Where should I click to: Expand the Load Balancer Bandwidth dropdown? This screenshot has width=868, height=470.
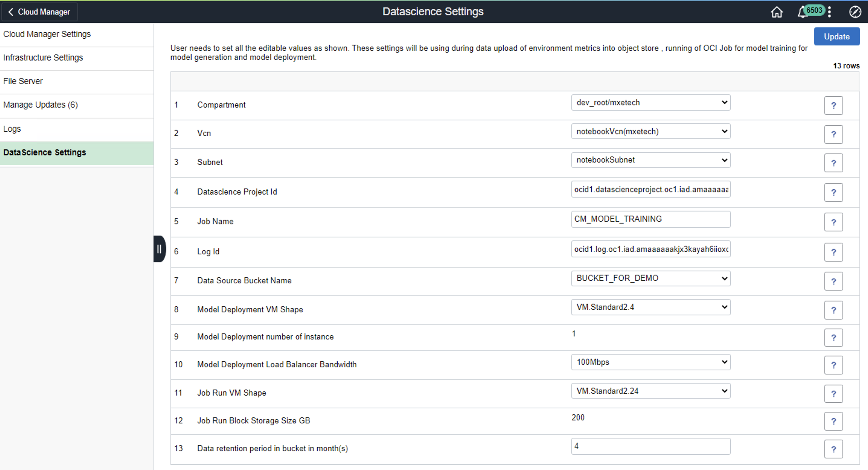[651, 362]
